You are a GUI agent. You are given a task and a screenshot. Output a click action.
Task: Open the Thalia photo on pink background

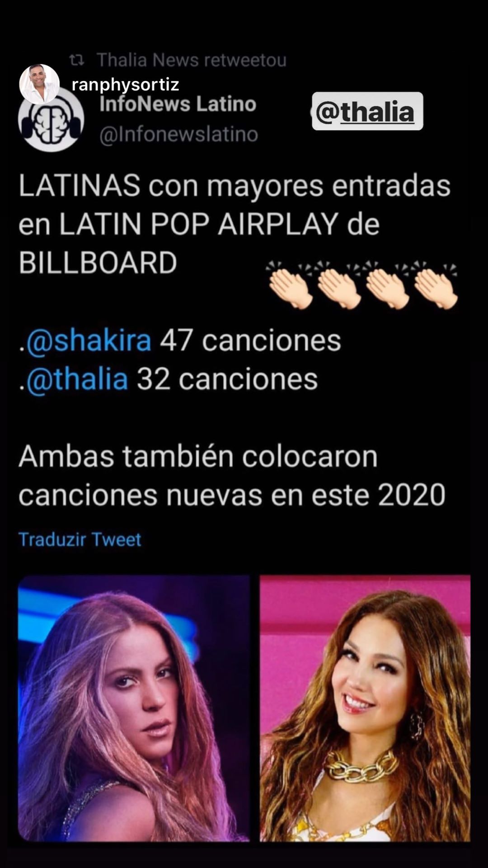(365, 708)
